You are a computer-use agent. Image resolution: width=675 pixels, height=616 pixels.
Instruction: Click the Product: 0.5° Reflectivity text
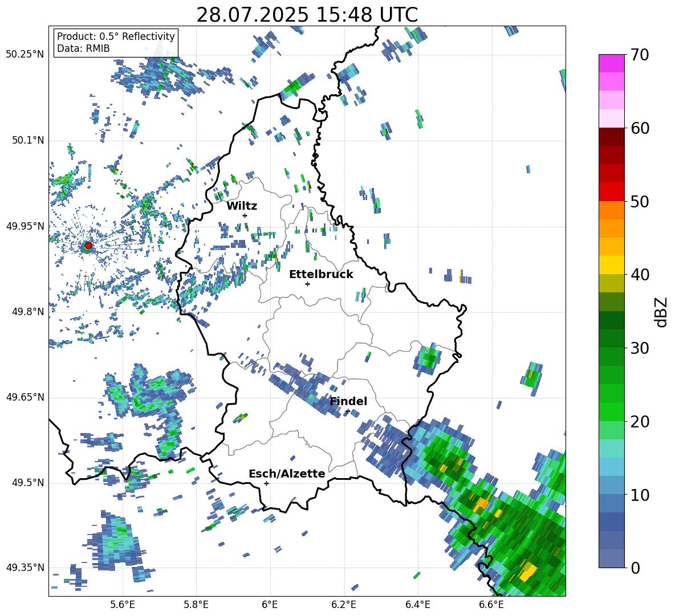point(116,36)
